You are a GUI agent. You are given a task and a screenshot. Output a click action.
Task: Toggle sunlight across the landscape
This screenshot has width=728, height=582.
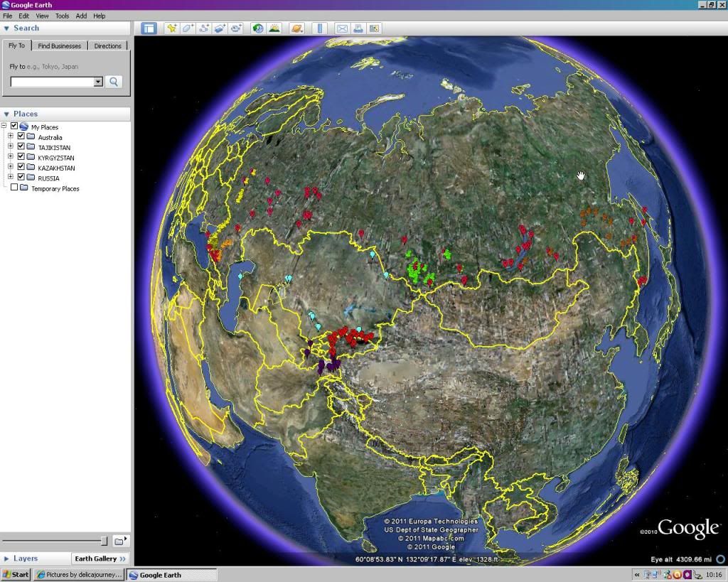point(274,28)
